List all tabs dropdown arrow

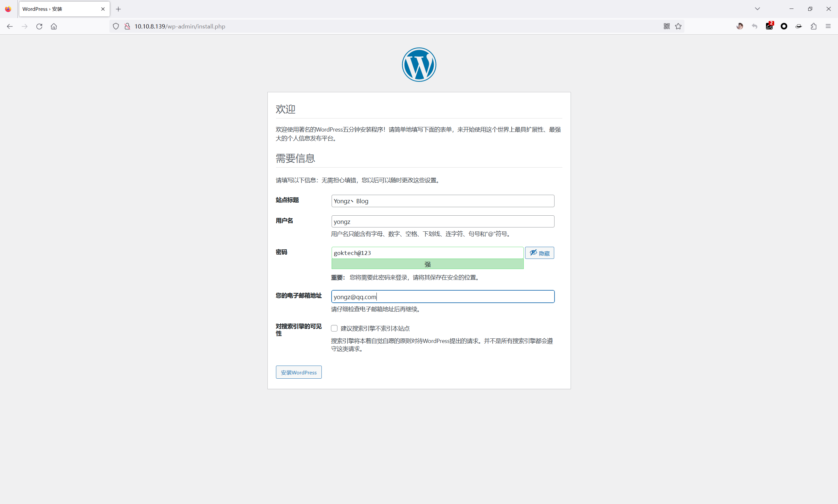pos(757,9)
